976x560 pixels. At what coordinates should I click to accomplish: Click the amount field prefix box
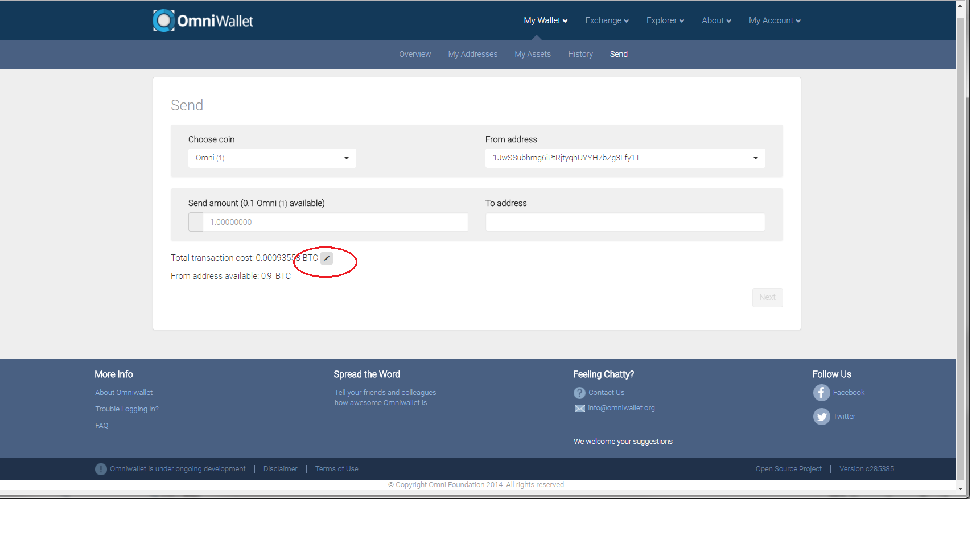196,223
